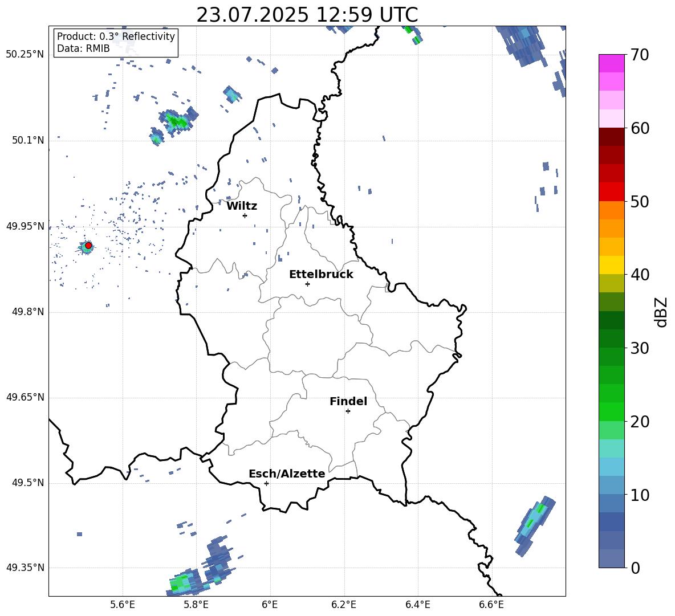This screenshot has height=616, width=675.
Task: Click the green rain echo near 50.1°N
Action: click(177, 121)
